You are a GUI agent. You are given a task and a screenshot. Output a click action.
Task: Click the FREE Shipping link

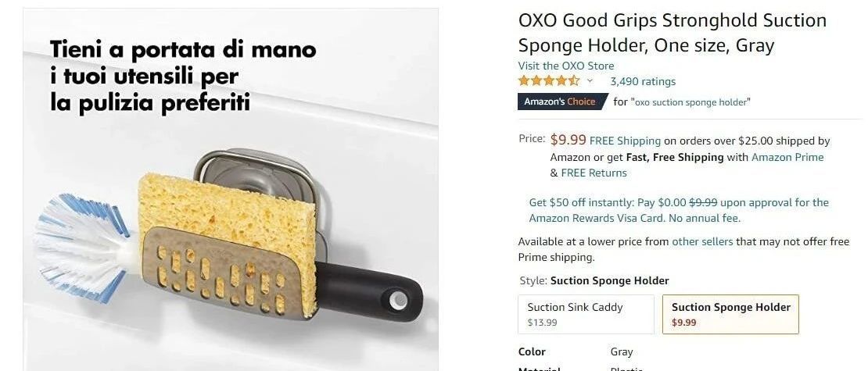tap(625, 141)
